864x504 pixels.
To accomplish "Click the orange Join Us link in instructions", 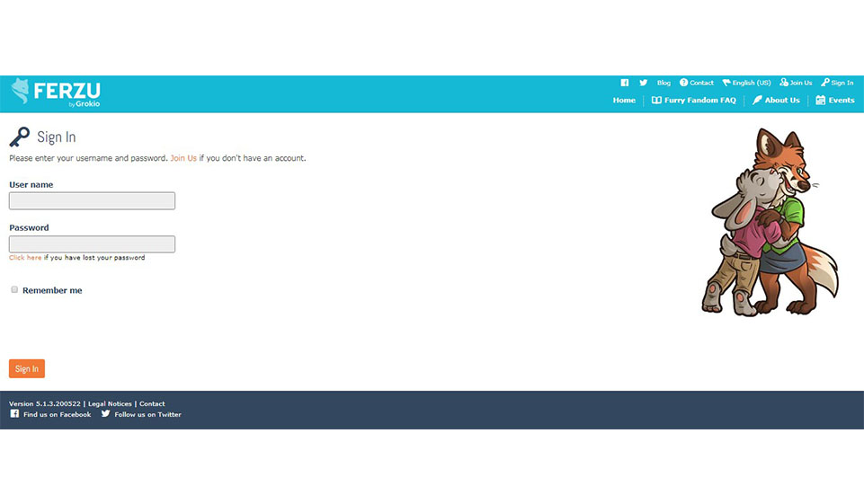I will pos(183,158).
